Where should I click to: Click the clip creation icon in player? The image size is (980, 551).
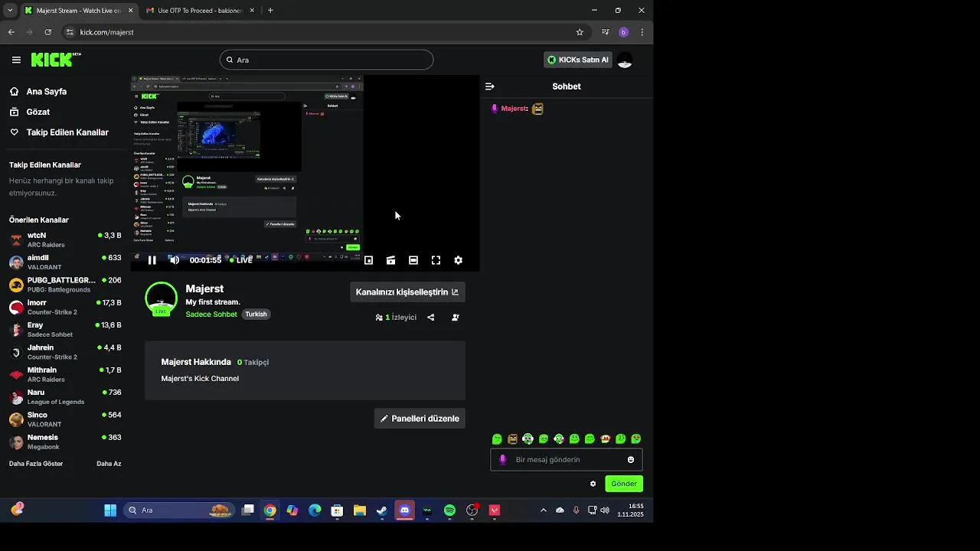coord(390,260)
